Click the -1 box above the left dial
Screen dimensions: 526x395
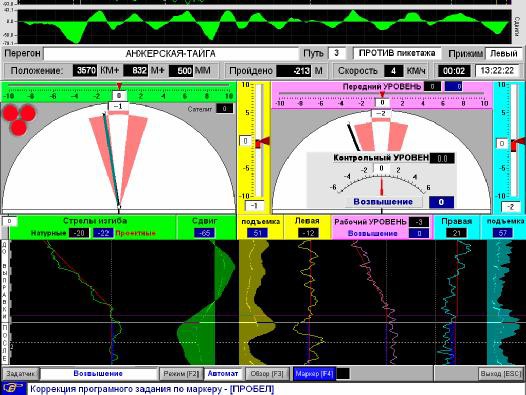(118, 106)
